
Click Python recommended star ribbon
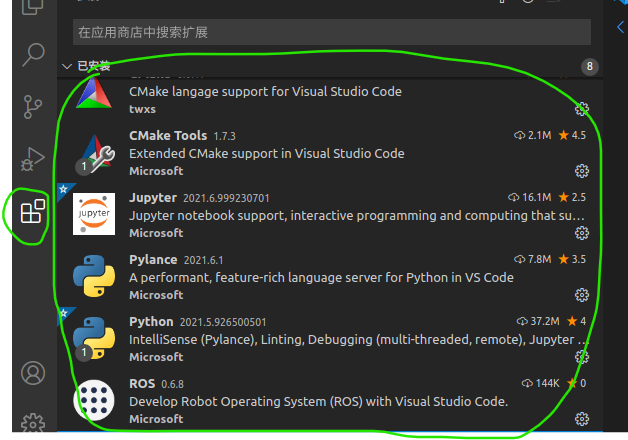coord(64,313)
